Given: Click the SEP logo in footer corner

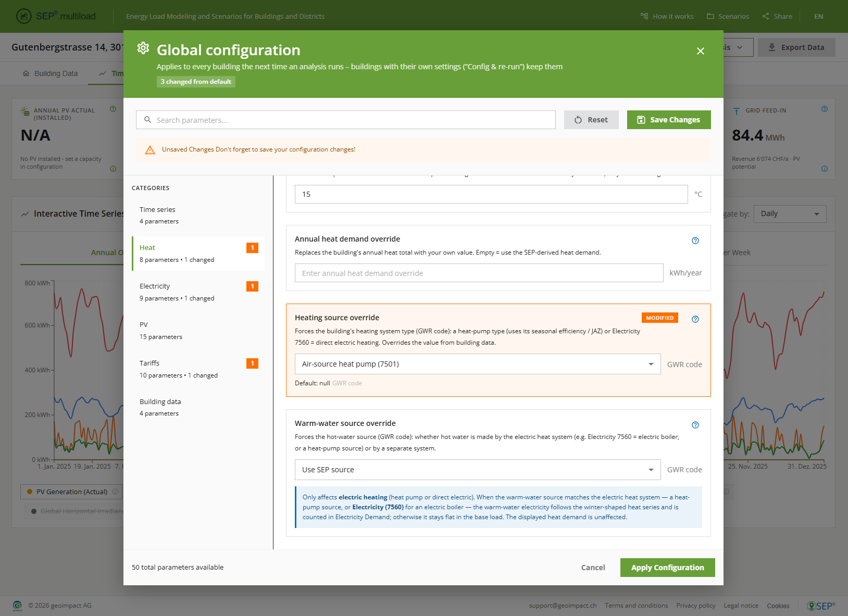Looking at the screenshot, I should (821, 606).
